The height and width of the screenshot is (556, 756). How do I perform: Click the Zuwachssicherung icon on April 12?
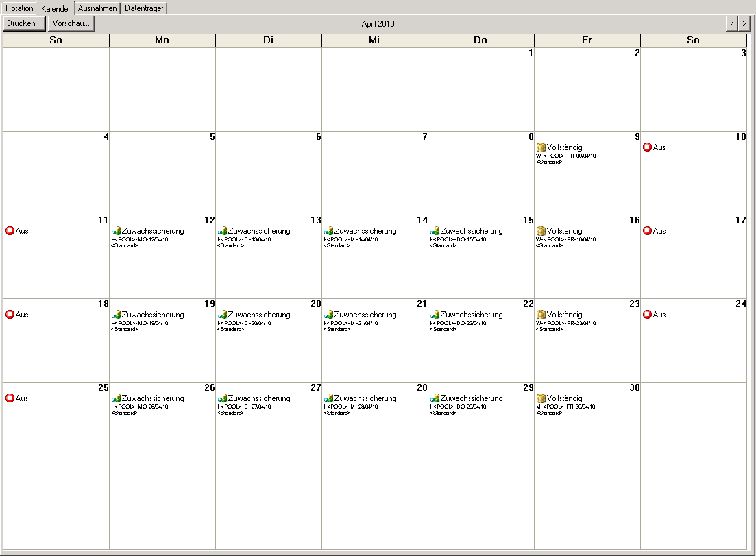tap(115, 231)
